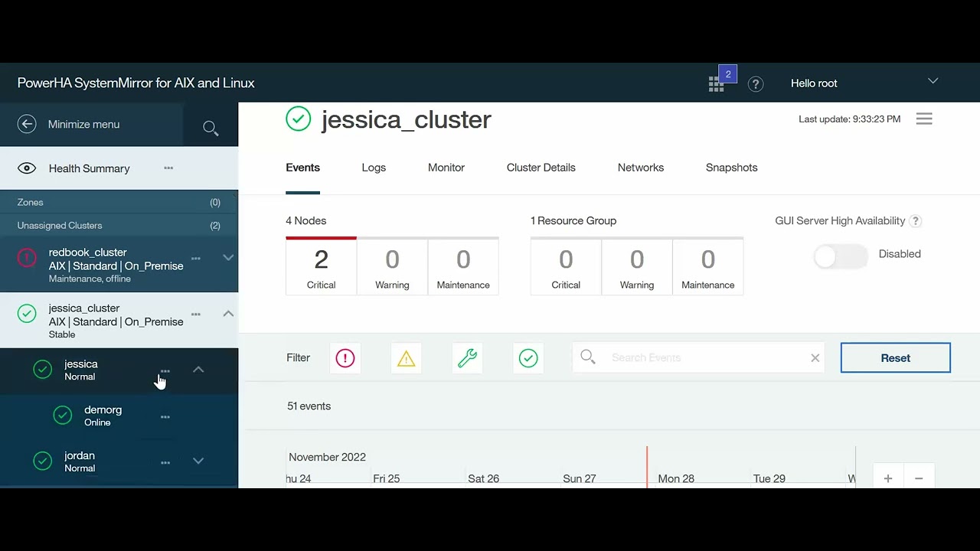The height and width of the screenshot is (551, 980).
Task: Click the Search Events input field
Action: [x=698, y=358]
